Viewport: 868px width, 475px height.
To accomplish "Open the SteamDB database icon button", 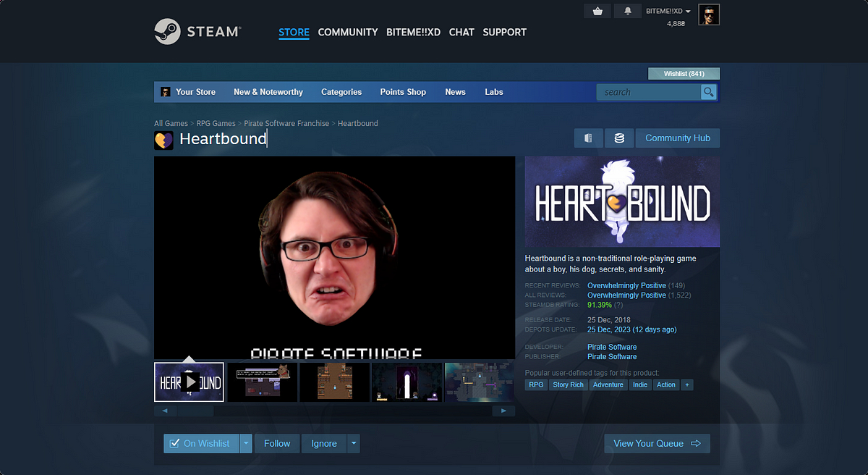I will (x=619, y=138).
